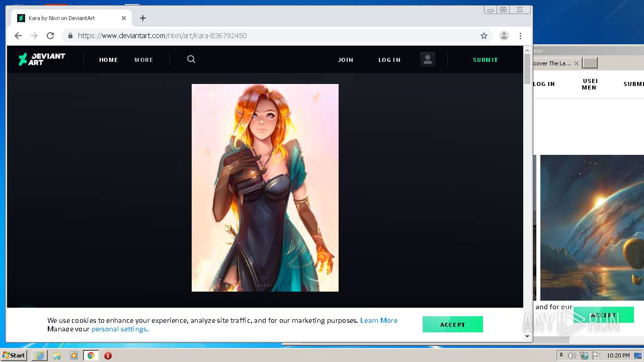
Task: Open the MORE menu
Action: 143,60
